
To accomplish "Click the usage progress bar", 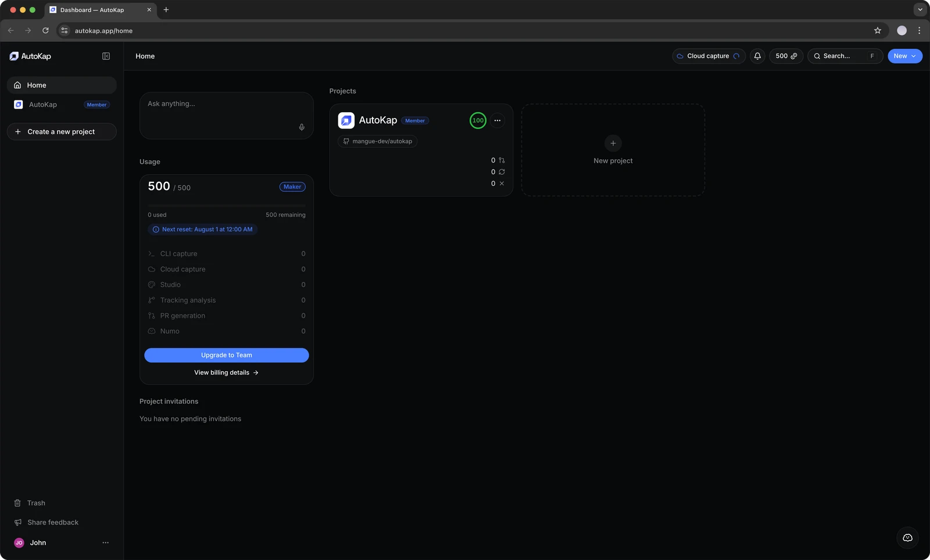I will [227, 206].
